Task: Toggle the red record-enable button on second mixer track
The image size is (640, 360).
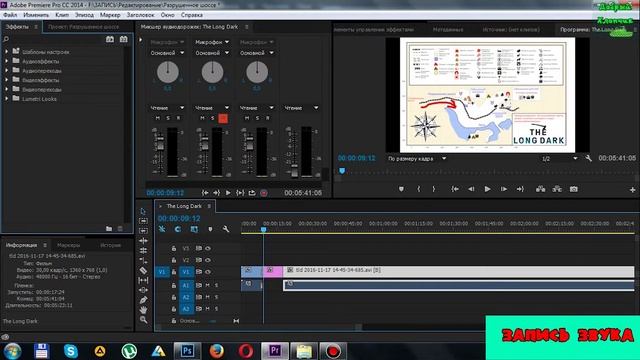Action: click(223, 118)
